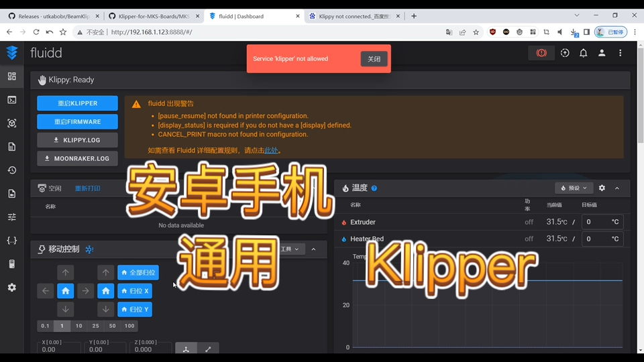Click the temperature help question icon
The width and height of the screenshot is (644, 362).
tap(374, 188)
